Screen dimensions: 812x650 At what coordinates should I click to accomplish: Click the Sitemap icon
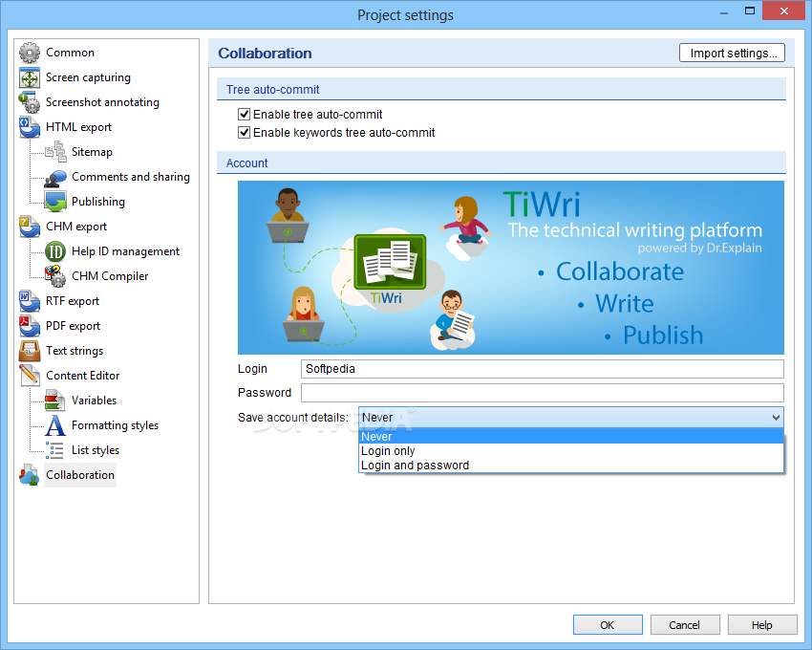[55, 152]
